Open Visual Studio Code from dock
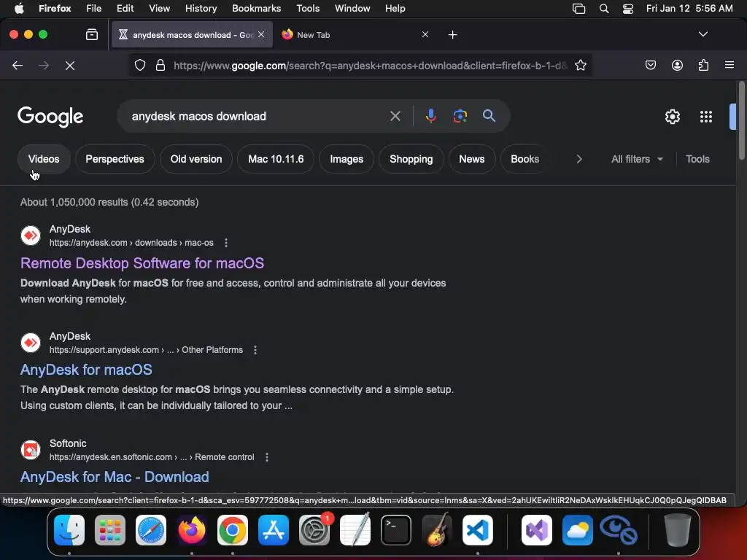Image resolution: width=747 pixels, height=560 pixels. [477, 530]
